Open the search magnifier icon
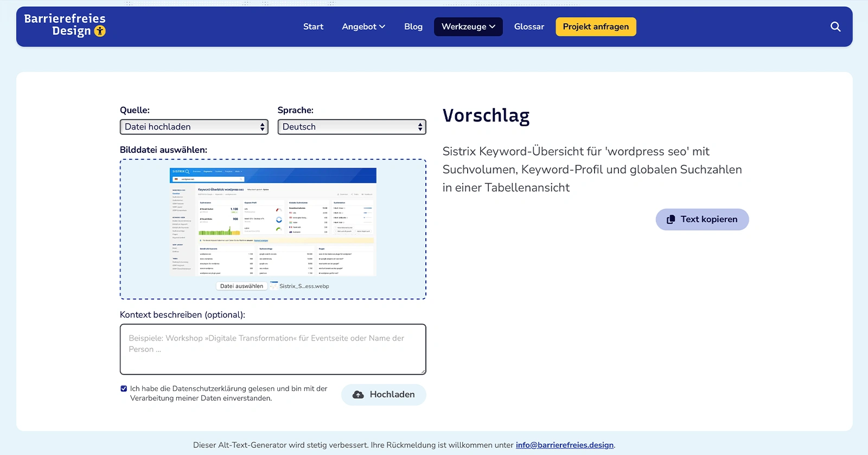The image size is (868, 455). [x=835, y=27]
